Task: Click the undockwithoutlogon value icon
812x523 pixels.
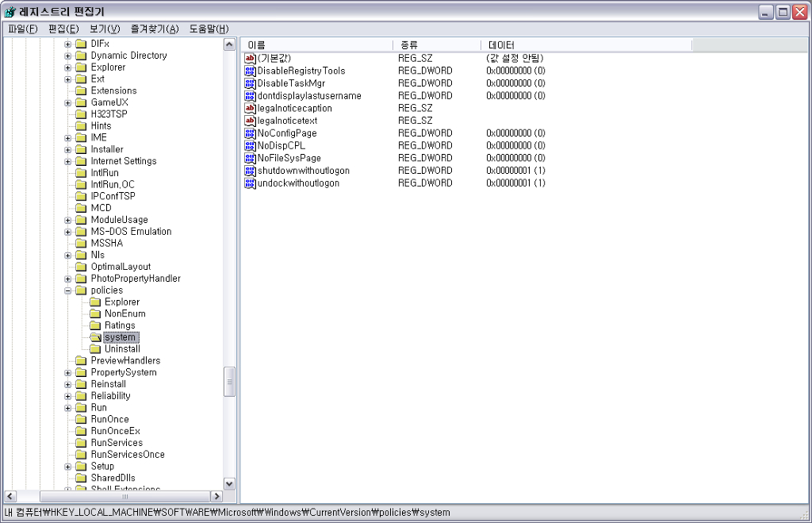Action: [x=250, y=183]
